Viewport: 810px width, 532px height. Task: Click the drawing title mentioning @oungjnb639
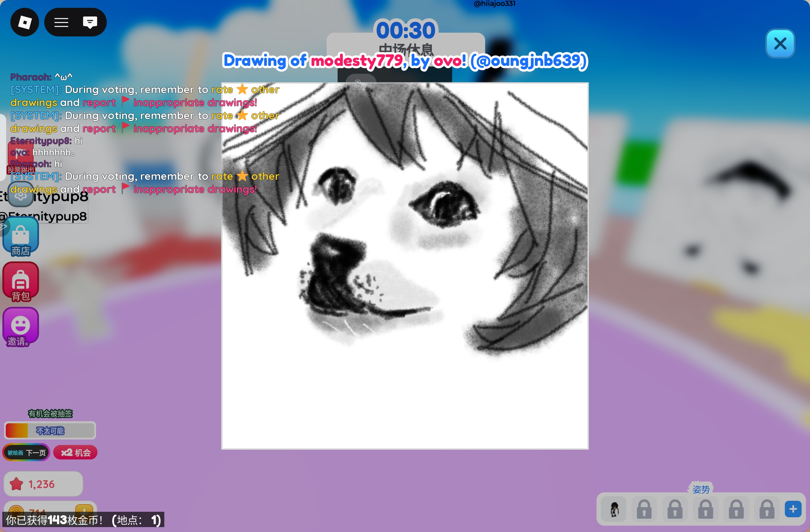point(405,61)
